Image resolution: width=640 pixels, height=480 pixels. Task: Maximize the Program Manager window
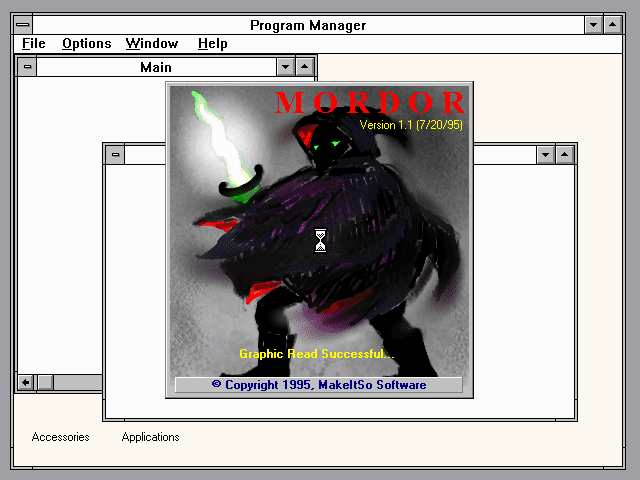coord(613,25)
